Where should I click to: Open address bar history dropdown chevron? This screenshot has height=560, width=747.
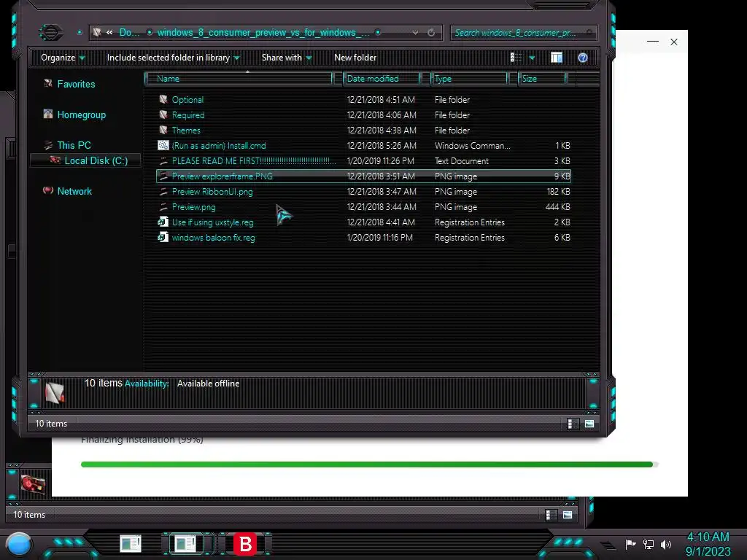tap(415, 32)
